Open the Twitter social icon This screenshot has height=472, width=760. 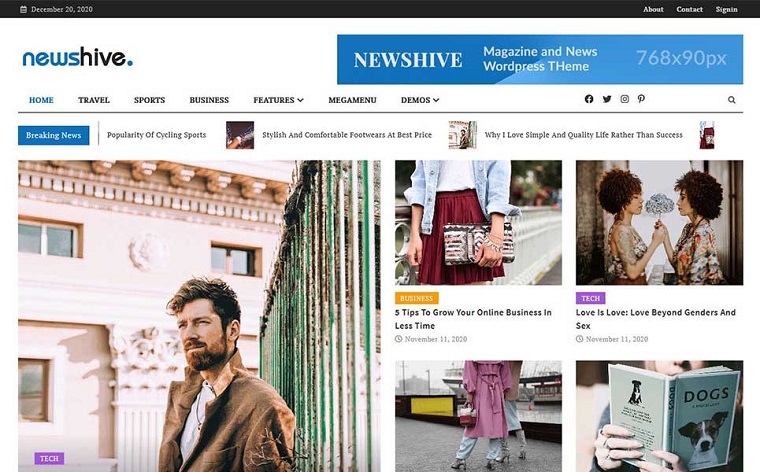[606, 100]
